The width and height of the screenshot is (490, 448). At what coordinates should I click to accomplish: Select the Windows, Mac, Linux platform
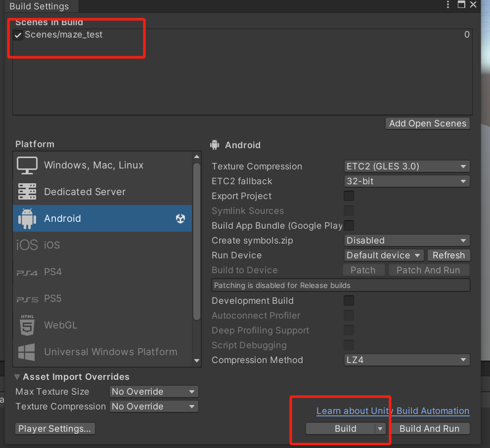(102, 165)
